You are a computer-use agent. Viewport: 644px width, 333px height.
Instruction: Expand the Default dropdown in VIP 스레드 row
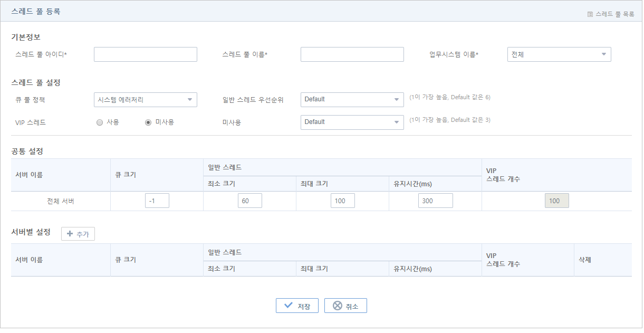pos(352,122)
